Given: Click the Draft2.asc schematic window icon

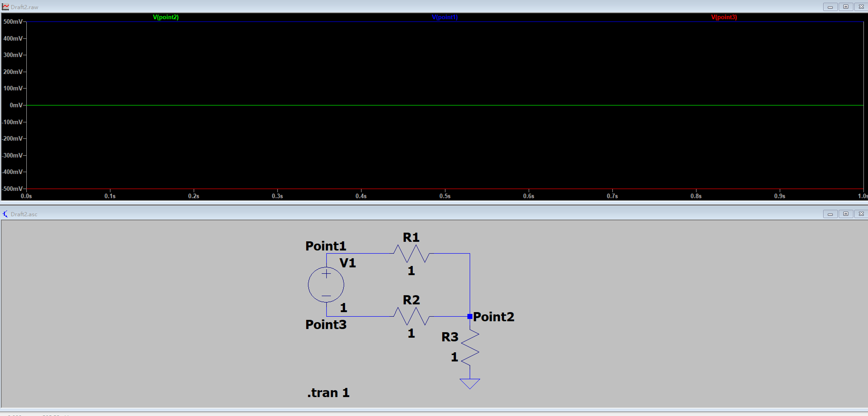Looking at the screenshot, I should point(5,214).
